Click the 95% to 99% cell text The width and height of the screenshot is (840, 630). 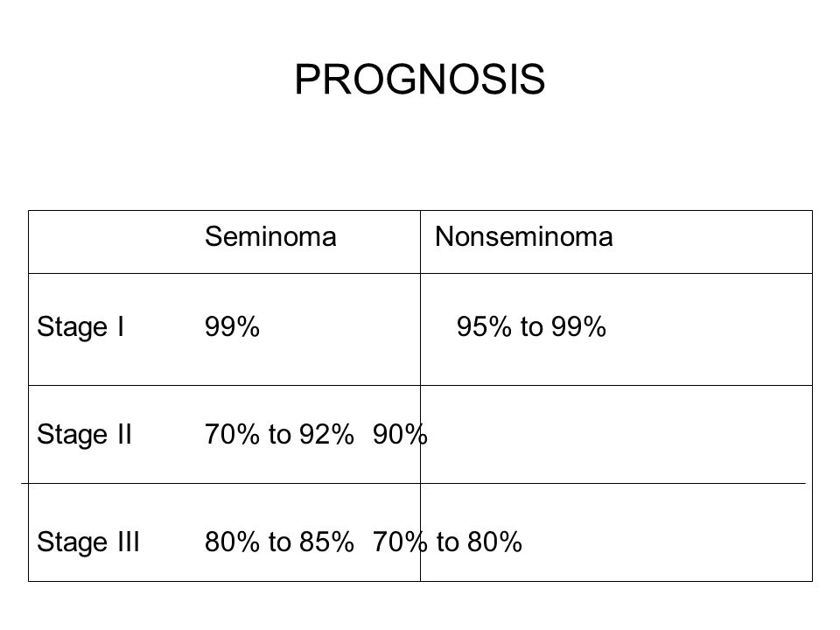click(531, 326)
